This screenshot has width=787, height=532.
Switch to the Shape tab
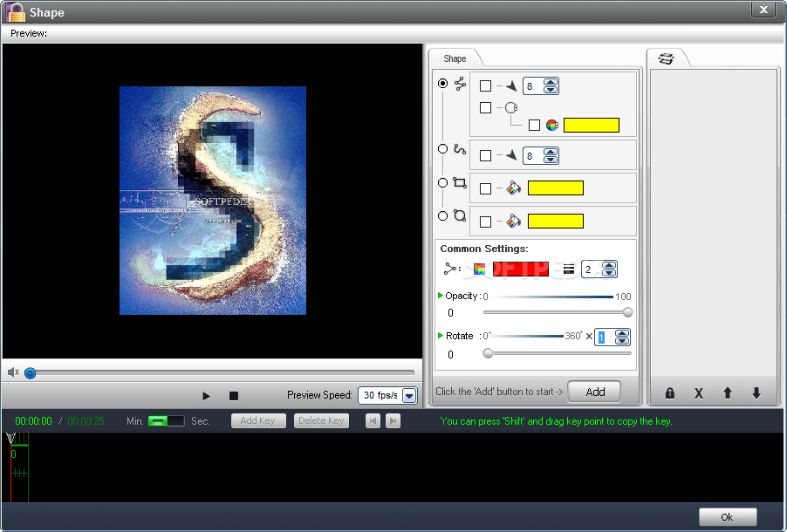click(x=455, y=58)
